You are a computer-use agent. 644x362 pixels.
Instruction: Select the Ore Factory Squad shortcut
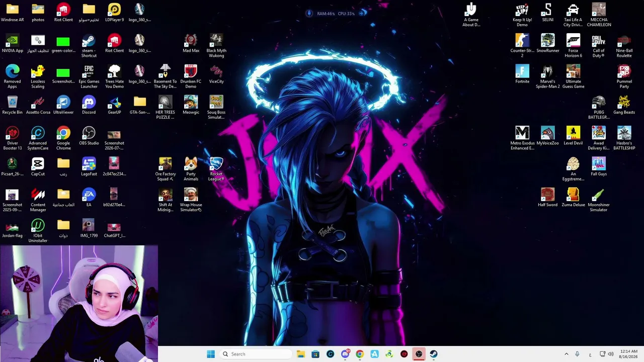pos(165,169)
